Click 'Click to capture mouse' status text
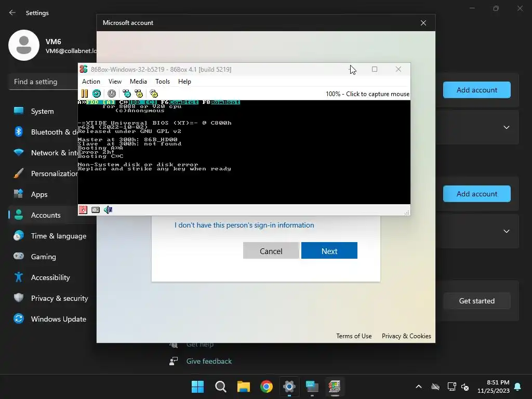The width and height of the screenshot is (532, 399). pos(378,94)
